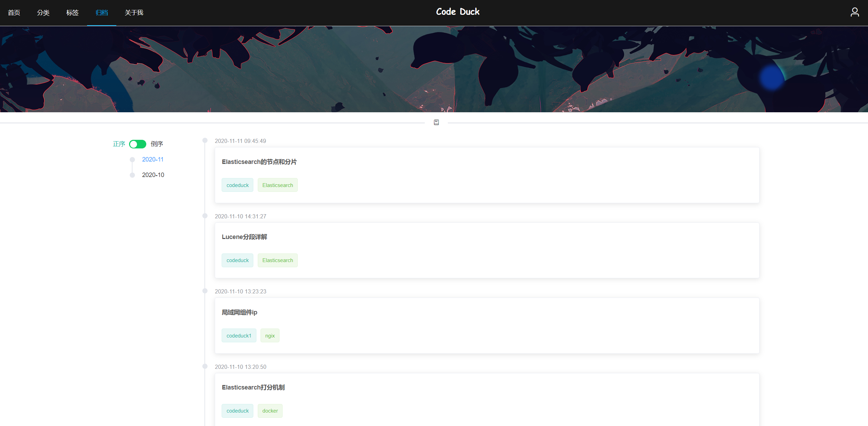
Task: Click codeduck tag under Elasticsearch打分机制
Action: click(237, 411)
